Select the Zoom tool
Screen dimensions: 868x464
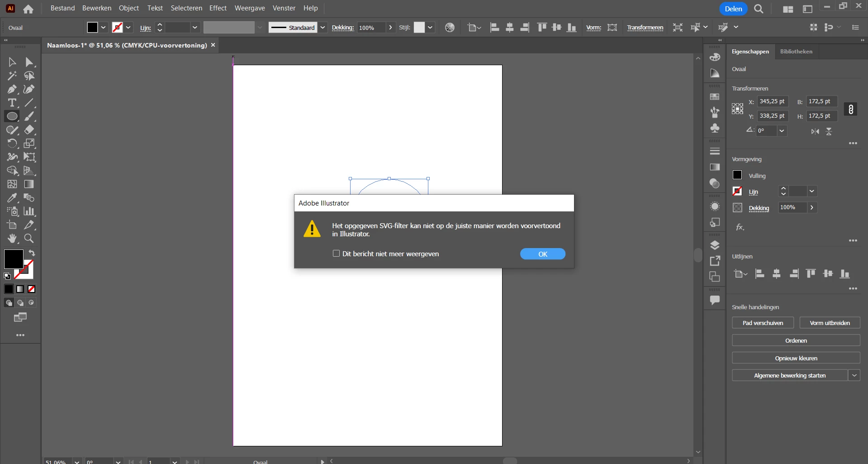pyautogui.click(x=29, y=239)
